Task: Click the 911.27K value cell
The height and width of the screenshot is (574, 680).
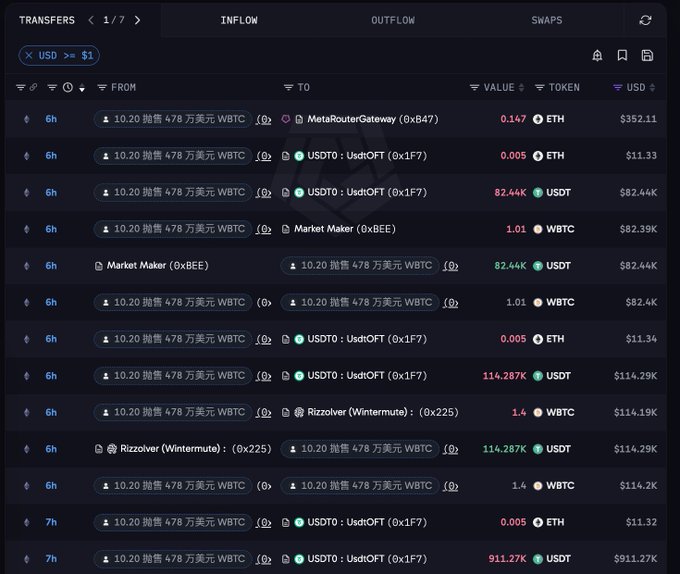Action: pos(507,559)
